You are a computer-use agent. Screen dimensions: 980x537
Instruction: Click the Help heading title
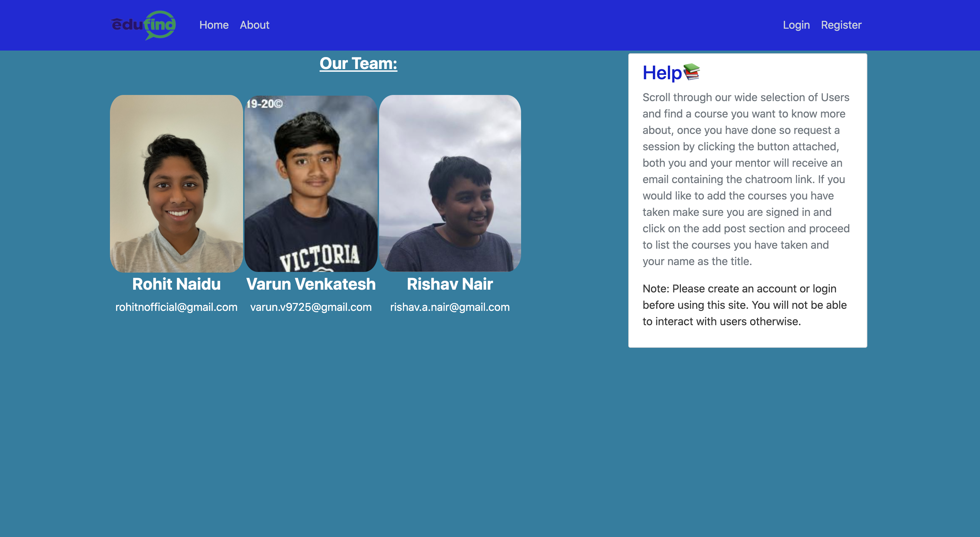(x=662, y=73)
